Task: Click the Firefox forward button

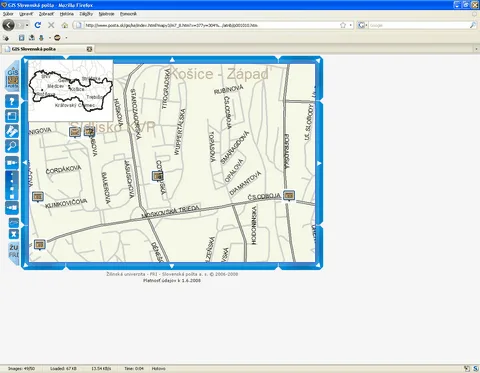Action: (x=19, y=25)
